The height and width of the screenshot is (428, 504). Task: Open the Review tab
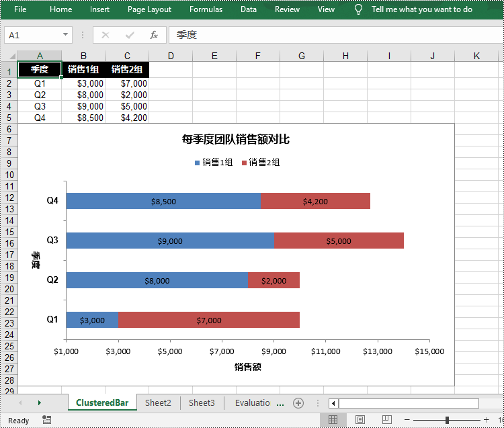(x=287, y=9)
